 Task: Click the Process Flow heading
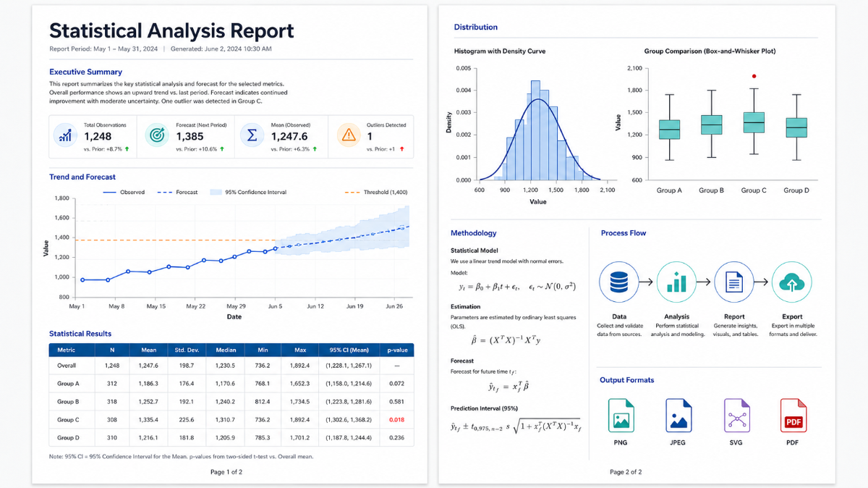[624, 233]
